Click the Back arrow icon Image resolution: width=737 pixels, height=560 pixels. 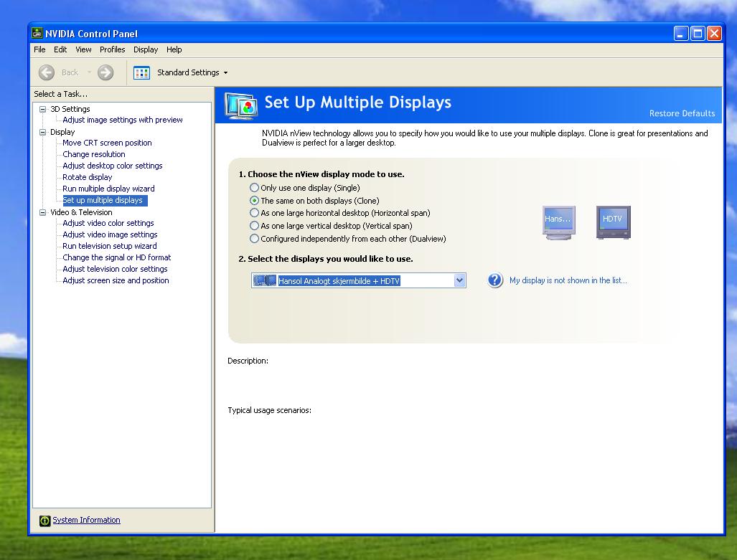pos(46,72)
